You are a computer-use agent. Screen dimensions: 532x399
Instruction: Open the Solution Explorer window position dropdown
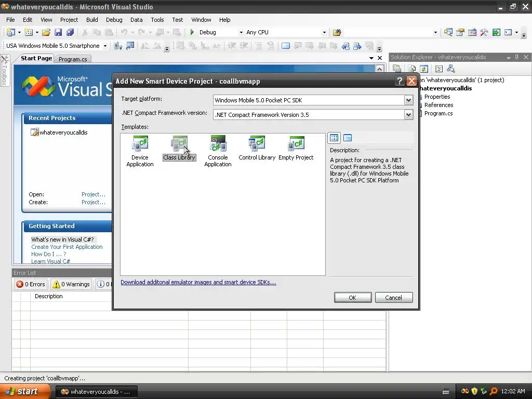pyautogui.click(x=508, y=58)
